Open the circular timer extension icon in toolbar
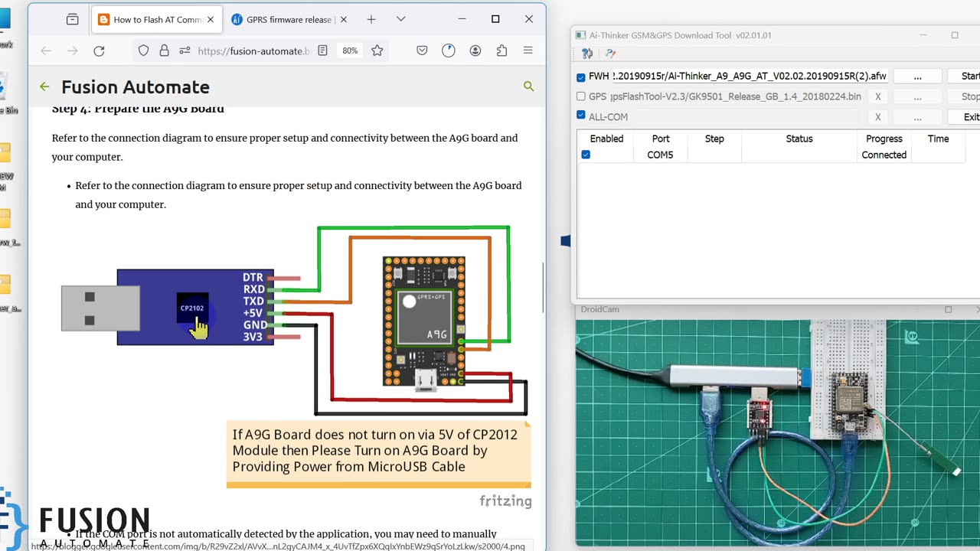The image size is (980, 551). 449,51
